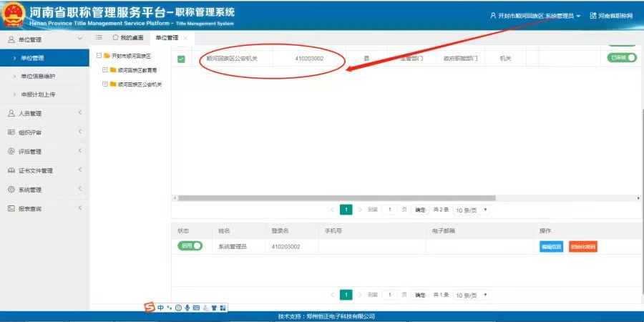Select the 单位管理 submenu item
This screenshot has height=322, width=644.
44,58
